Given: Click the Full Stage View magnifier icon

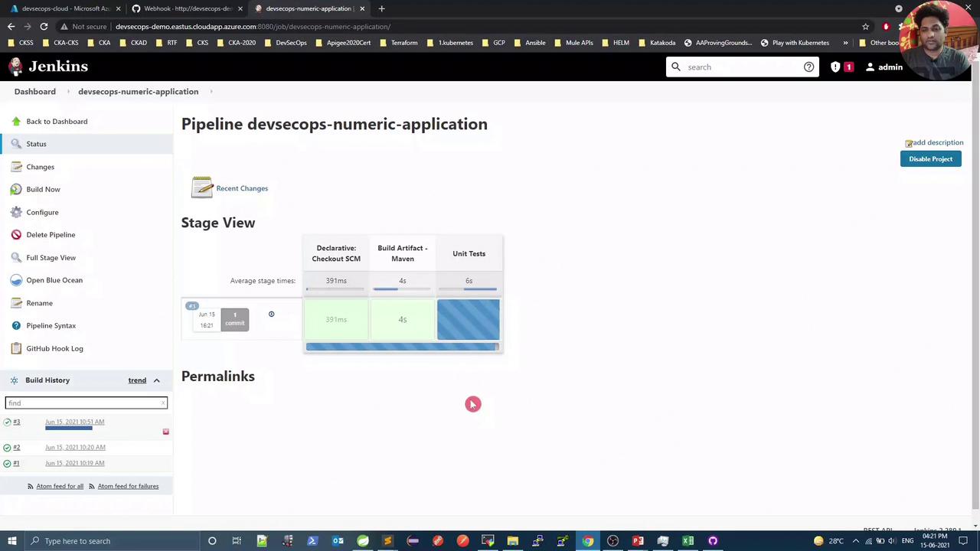Looking at the screenshot, I should 16,258.
